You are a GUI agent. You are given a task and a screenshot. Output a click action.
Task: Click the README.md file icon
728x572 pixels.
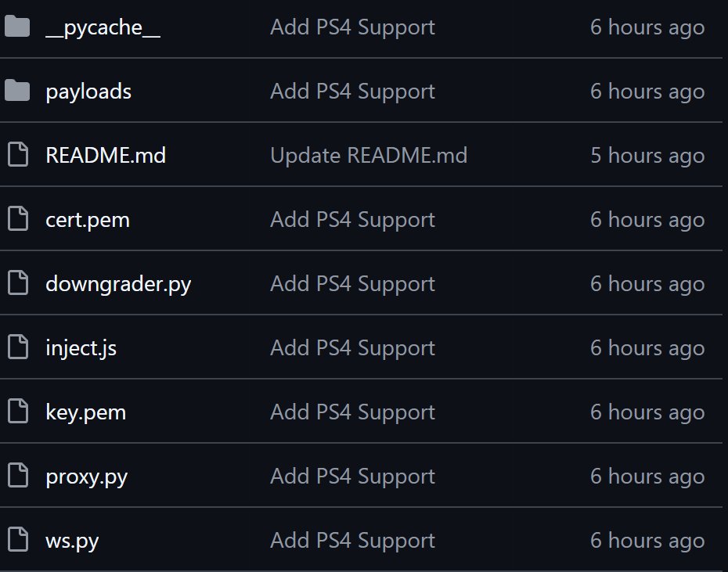click(x=16, y=156)
